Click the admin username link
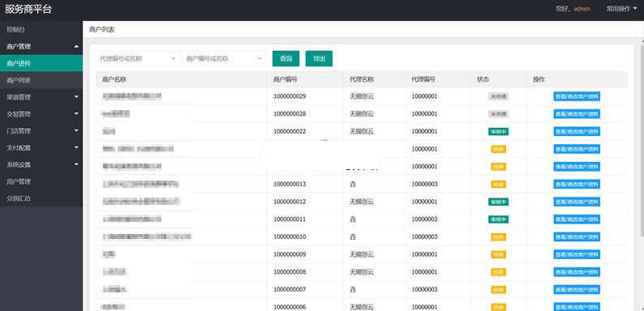Image resolution: width=644 pixels, height=311 pixels. tap(582, 9)
